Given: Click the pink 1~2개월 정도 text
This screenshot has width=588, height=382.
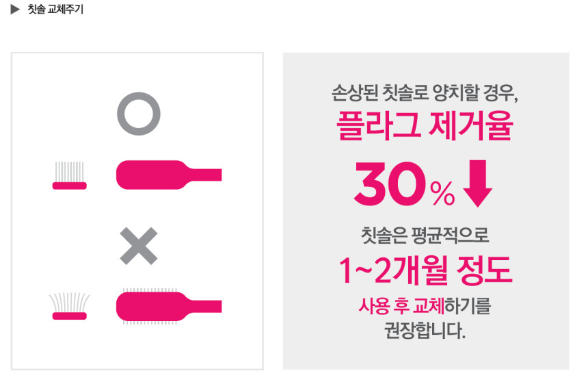Looking at the screenshot, I should (425, 272).
